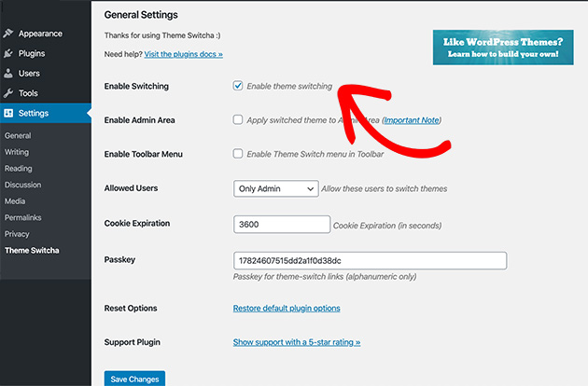This screenshot has height=386, width=588.
Task: Click the Like WordPress Themes banner
Action: coord(503,48)
